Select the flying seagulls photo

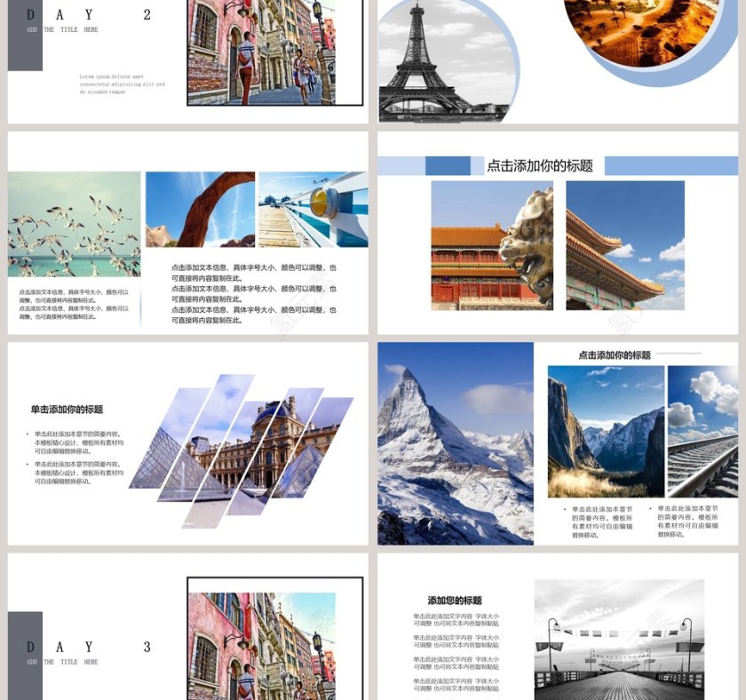pos(74,224)
